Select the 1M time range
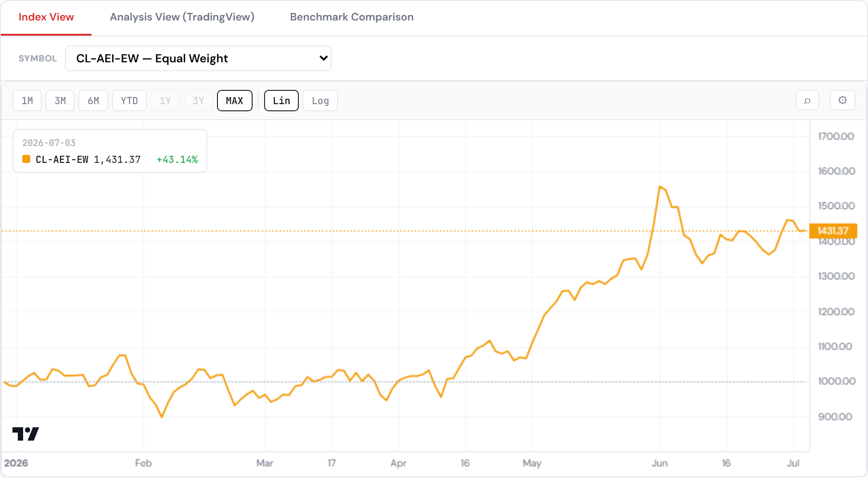 [x=27, y=101]
